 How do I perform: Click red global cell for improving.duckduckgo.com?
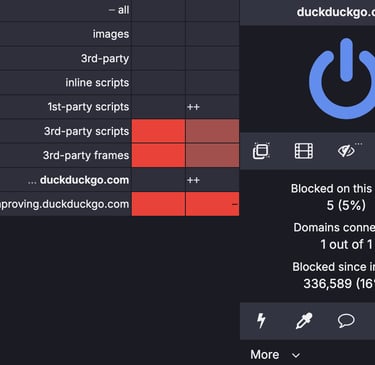[x=158, y=204]
